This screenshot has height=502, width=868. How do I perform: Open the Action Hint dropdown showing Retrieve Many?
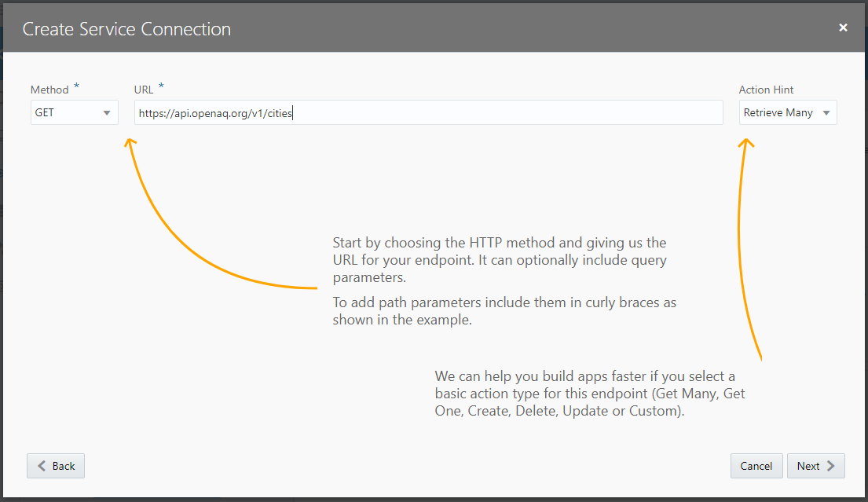(778, 112)
